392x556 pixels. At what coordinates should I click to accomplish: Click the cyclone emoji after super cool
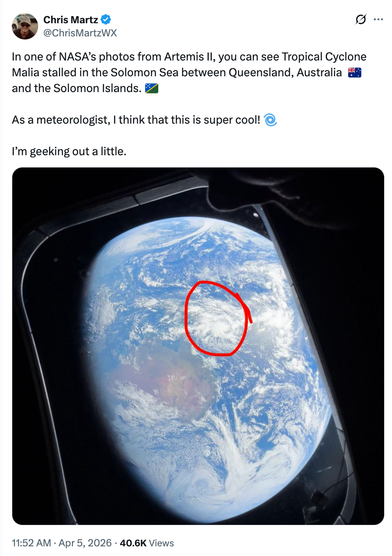pos(271,120)
